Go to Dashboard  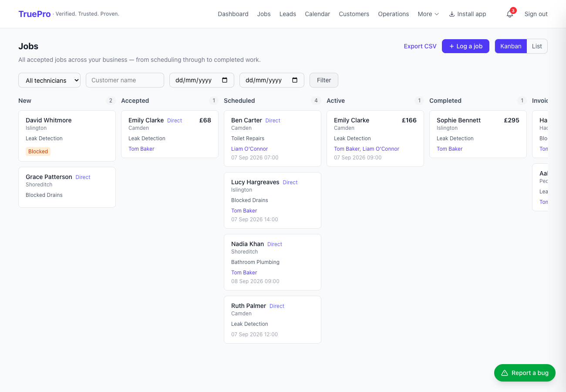(x=233, y=14)
